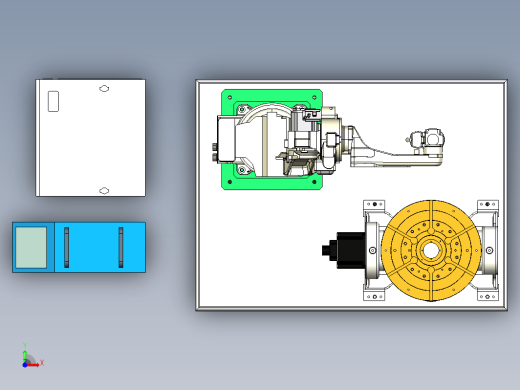Select the center hub of yellow disc
This screenshot has height=390, width=520.
[431, 251]
